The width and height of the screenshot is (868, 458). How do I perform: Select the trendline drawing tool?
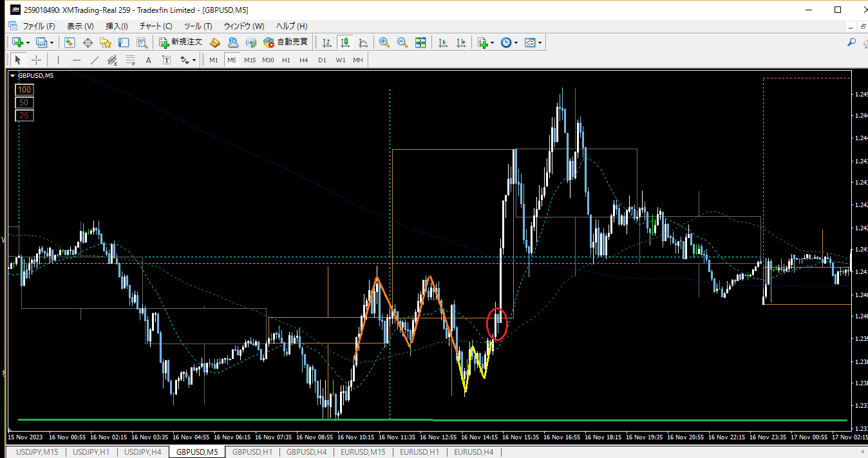click(94, 60)
